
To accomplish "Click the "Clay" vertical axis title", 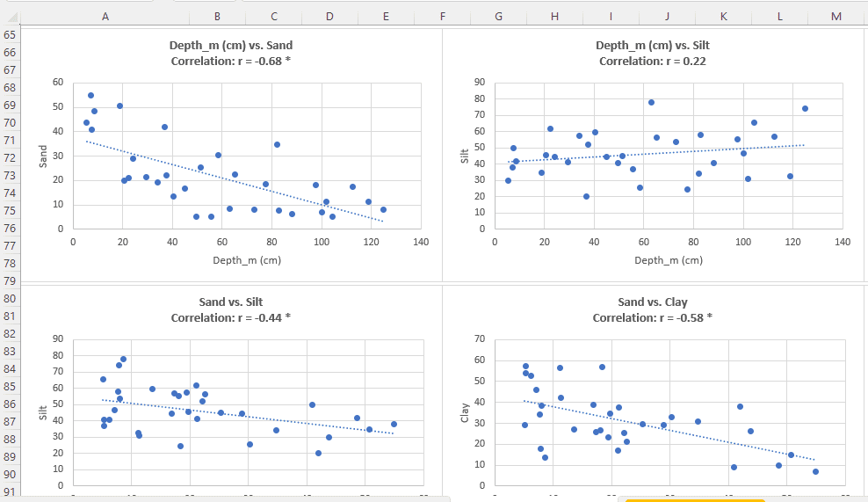I will coord(466,412).
